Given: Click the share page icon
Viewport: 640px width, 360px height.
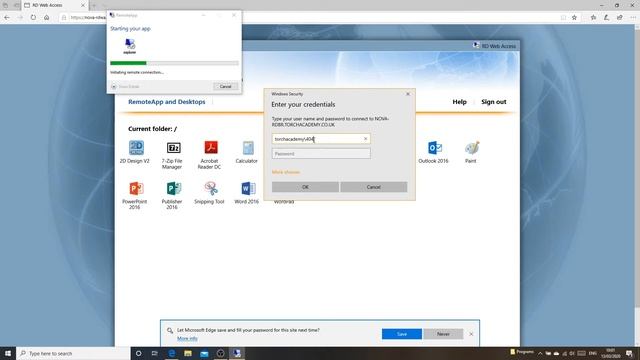Looking at the screenshot, I should coord(620,18).
